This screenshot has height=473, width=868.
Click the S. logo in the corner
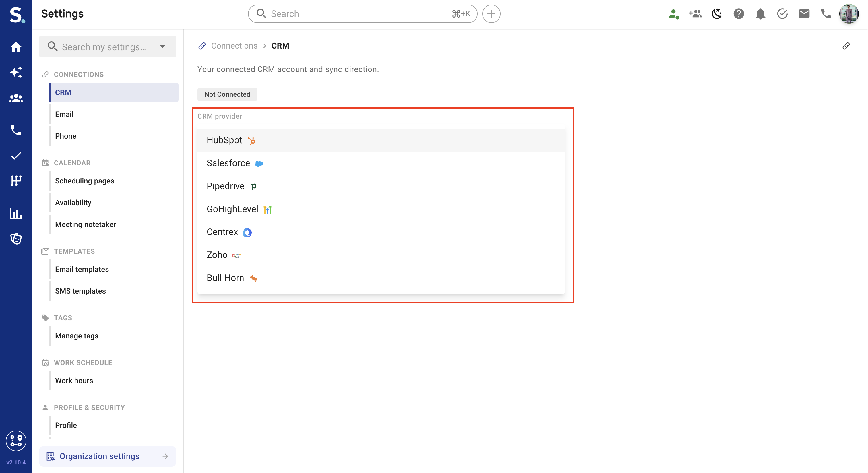17,15
